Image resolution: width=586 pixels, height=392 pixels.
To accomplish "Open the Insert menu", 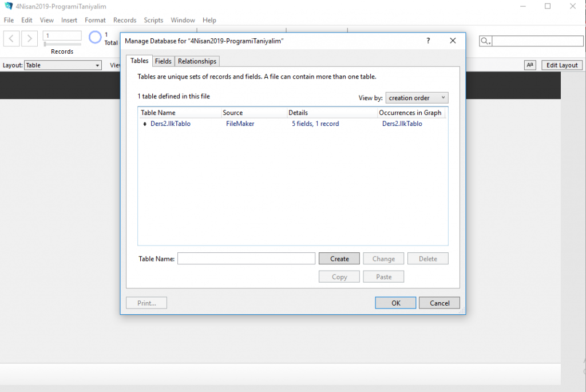I will click(69, 20).
